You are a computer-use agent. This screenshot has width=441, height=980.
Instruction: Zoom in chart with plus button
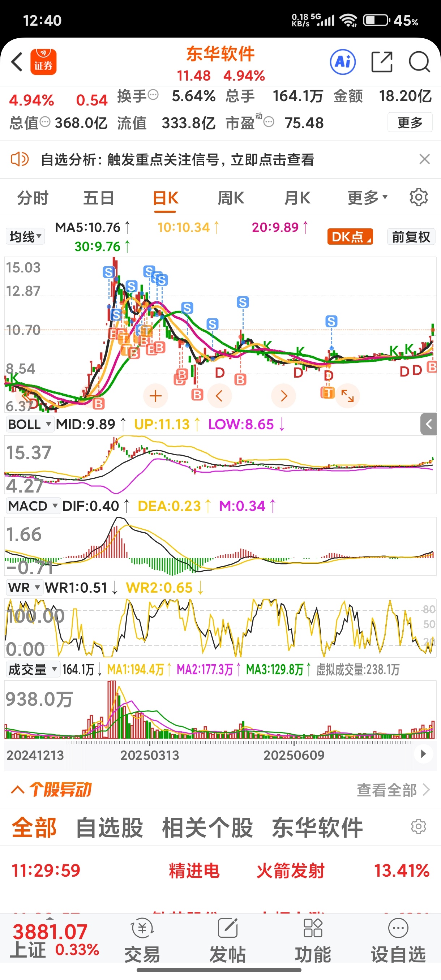tap(155, 396)
